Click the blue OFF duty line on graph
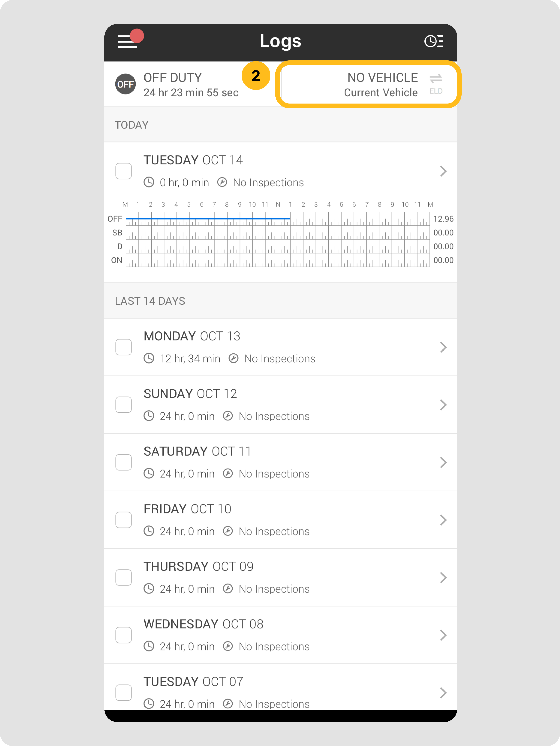Image resolution: width=560 pixels, height=746 pixels. coord(208,218)
